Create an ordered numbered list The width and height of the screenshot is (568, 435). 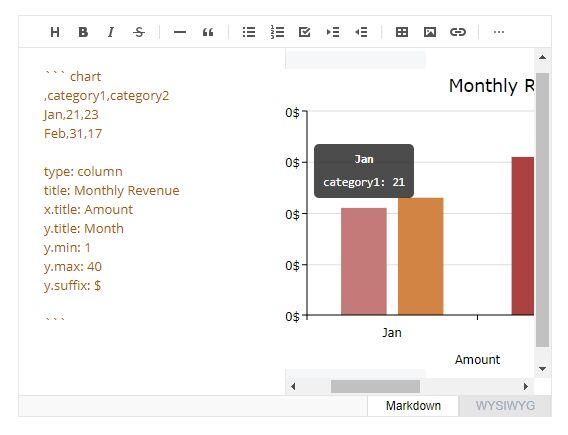tap(277, 32)
